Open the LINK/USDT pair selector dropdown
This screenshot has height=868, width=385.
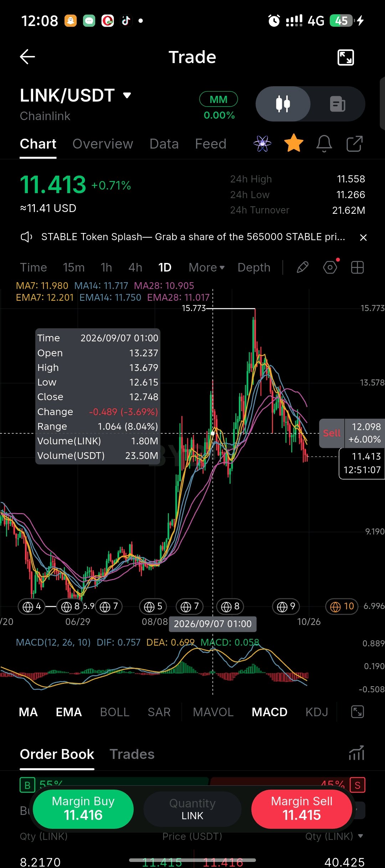point(76,95)
